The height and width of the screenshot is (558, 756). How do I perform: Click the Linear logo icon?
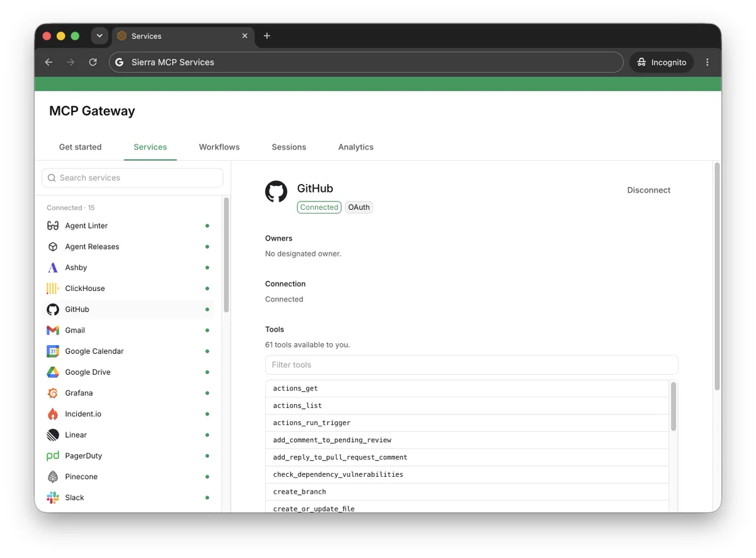point(53,435)
